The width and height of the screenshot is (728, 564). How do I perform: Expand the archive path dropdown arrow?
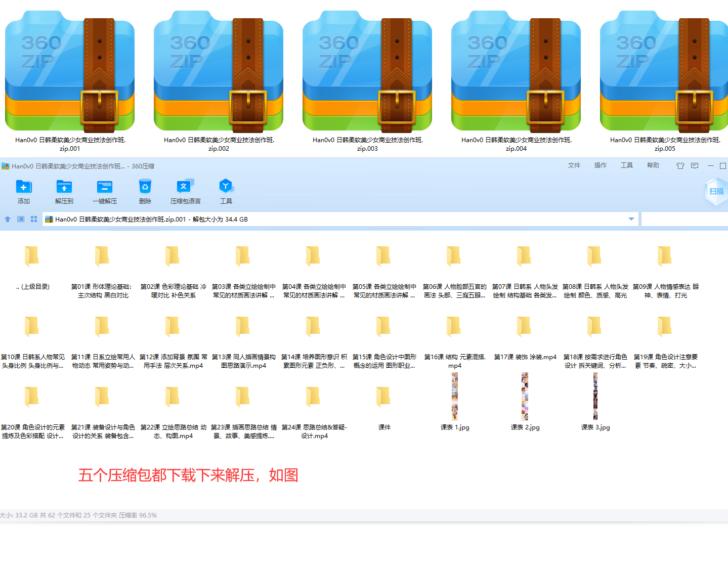point(631,219)
